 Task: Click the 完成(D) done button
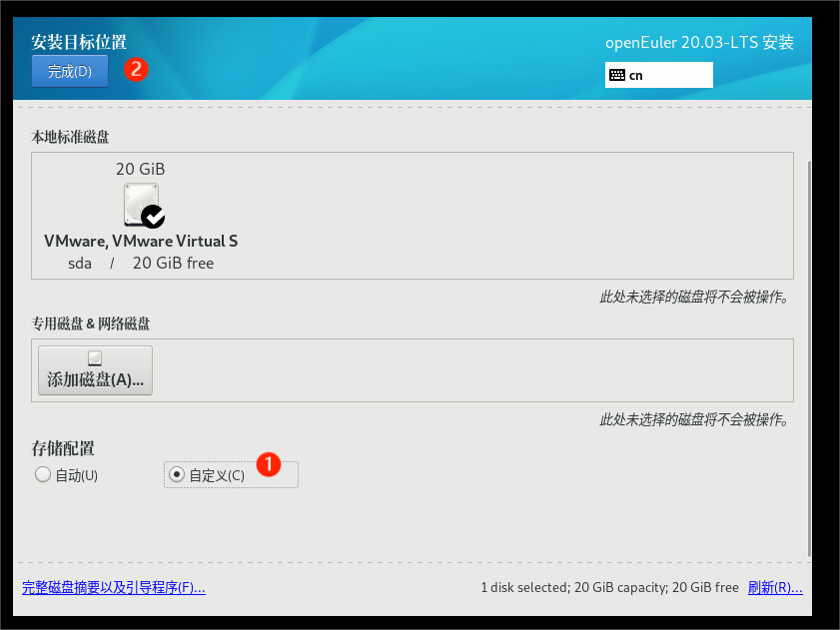[70, 72]
